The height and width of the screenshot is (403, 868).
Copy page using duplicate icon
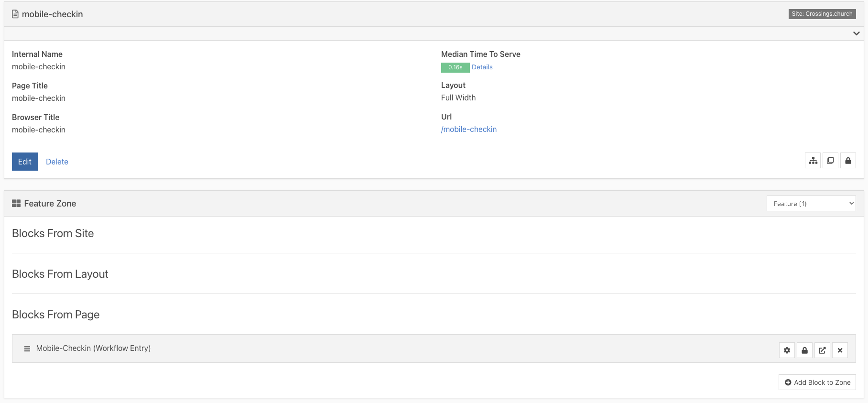(830, 161)
